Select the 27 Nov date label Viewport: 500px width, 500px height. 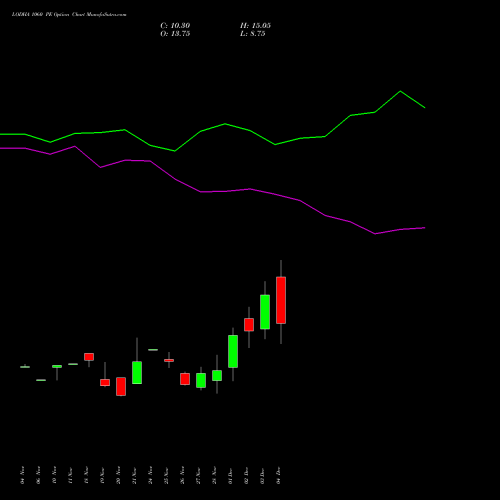pos(198,475)
